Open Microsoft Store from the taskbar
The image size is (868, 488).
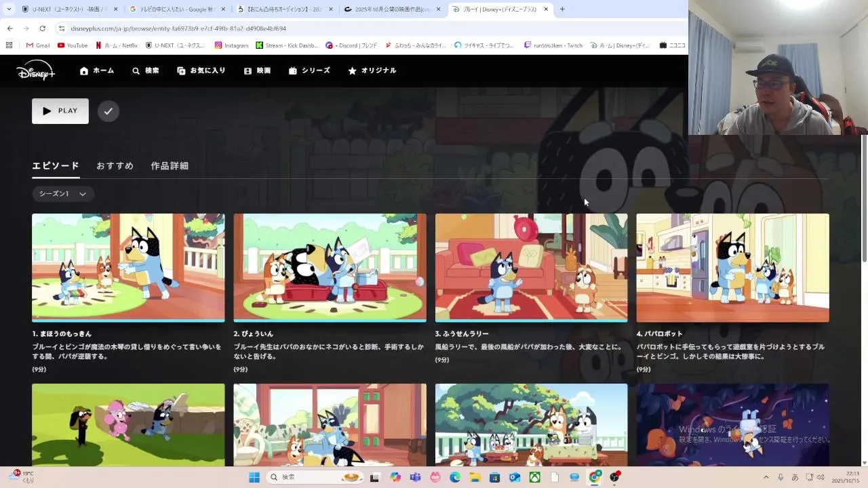tap(495, 477)
